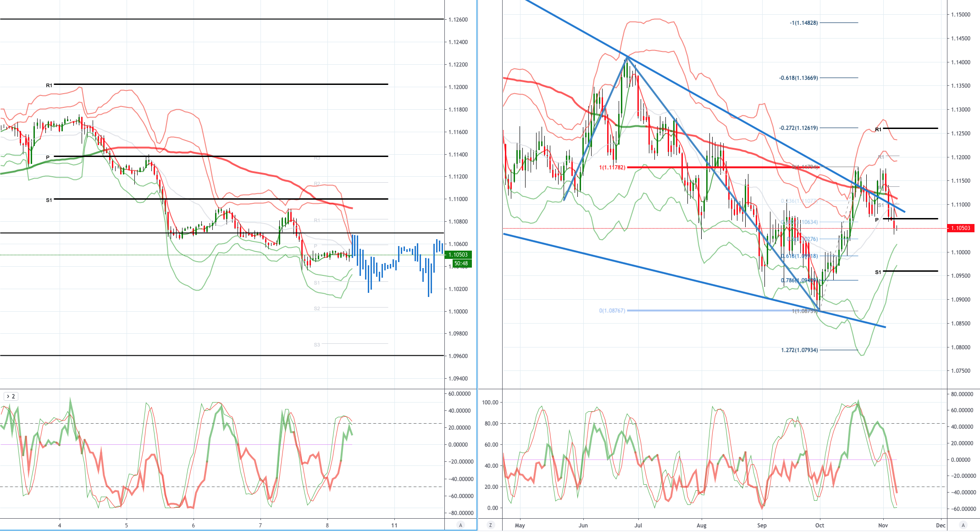Image resolution: width=980 pixels, height=532 pixels.
Task: Select the horizontal line at 1.12600
Action: tap(222, 19)
